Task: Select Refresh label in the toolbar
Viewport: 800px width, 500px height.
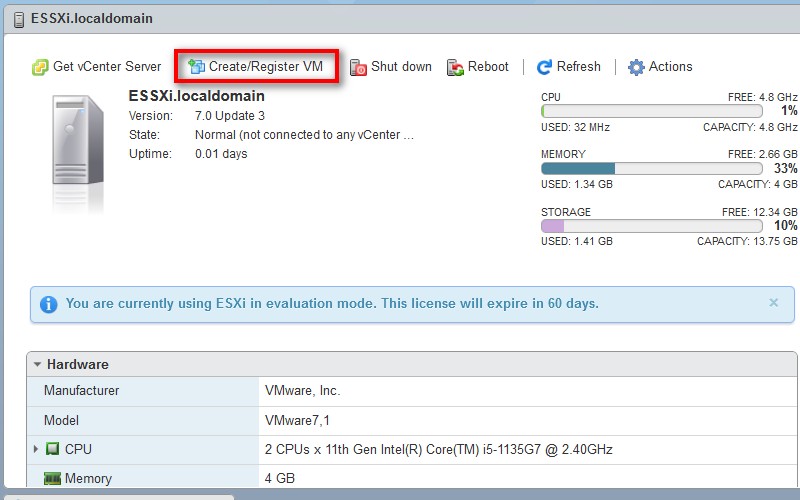Action: [579, 66]
